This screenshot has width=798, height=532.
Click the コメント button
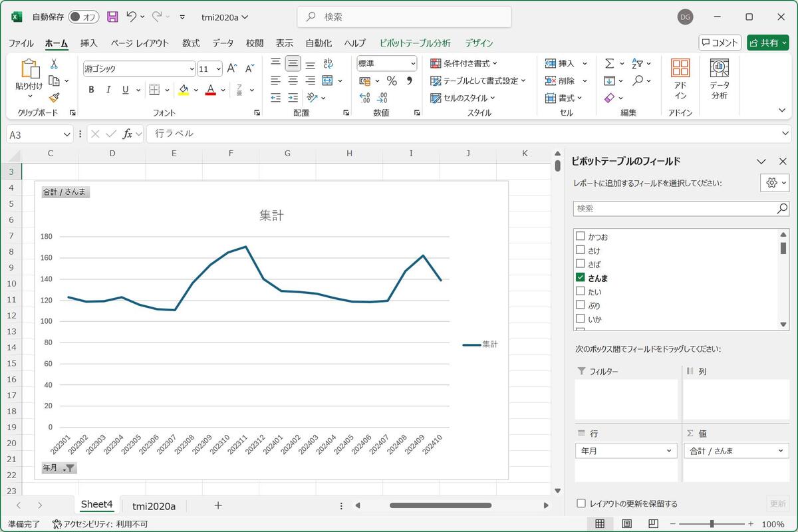coord(720,43)
